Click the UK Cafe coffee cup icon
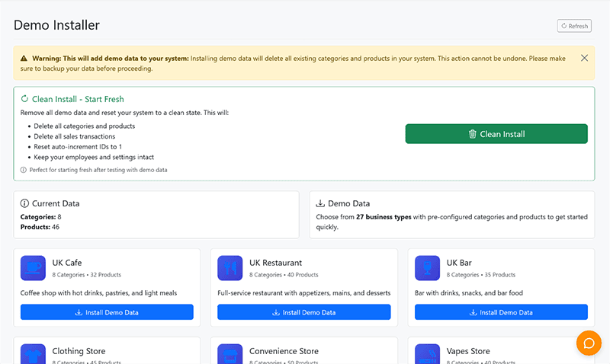This screenshot has height=364, width=610. click(x=33, y=268)
